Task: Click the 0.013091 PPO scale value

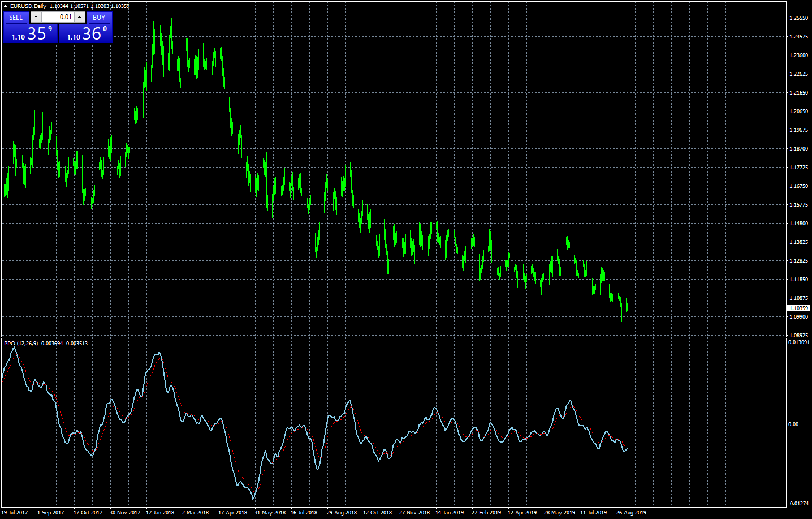Action: 799,342
